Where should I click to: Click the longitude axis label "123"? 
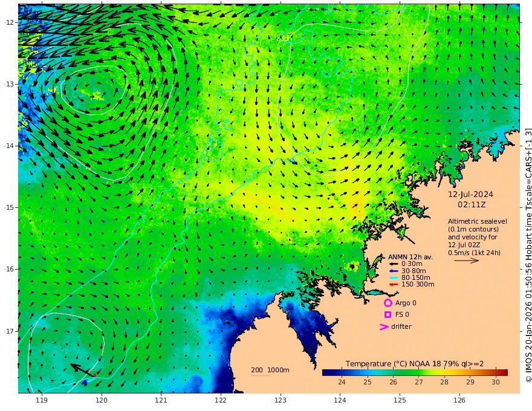tap(281, 401)
